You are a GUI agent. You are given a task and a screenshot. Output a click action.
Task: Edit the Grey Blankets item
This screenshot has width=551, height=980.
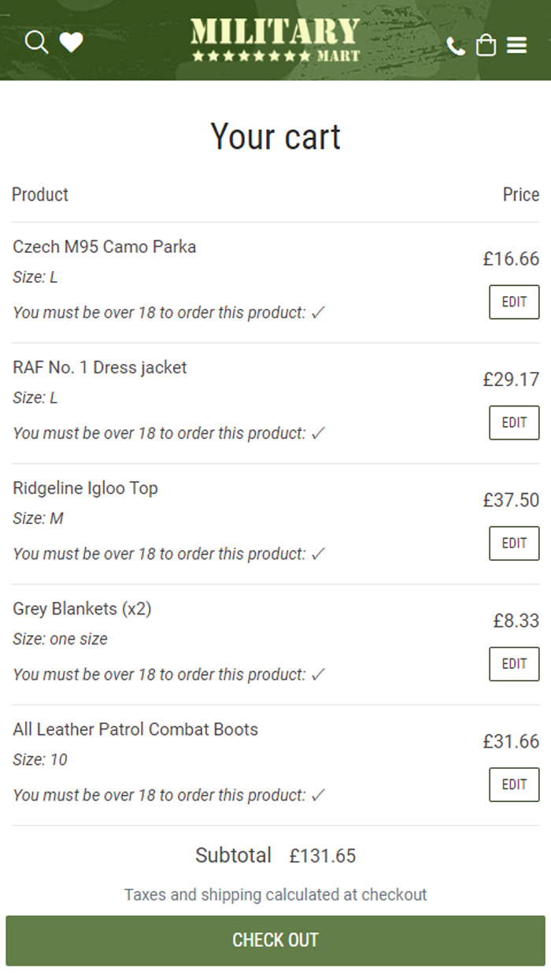tap(514, 664)
